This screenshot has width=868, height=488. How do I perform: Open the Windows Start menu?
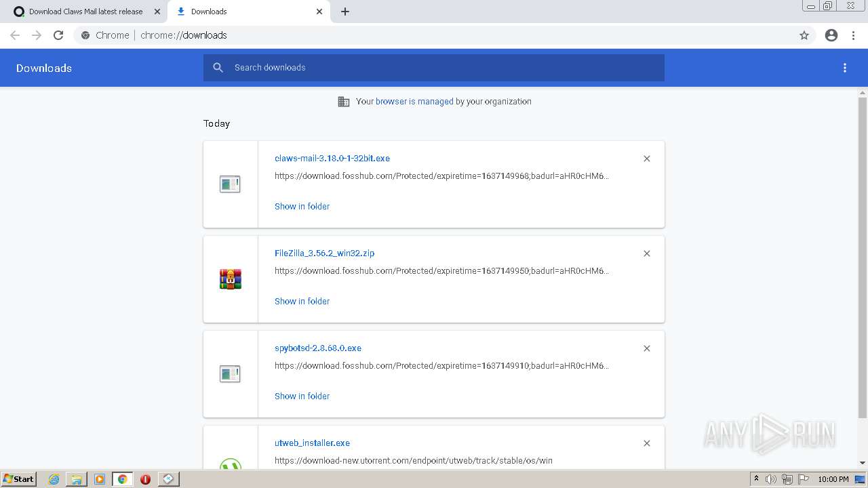pos(18,479)
